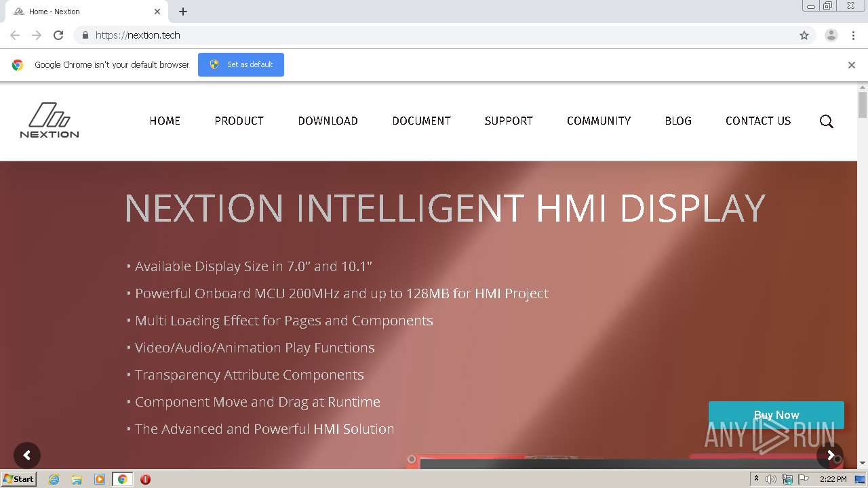
Task: Show hidden tray icons arrow
Action: click(x=756, y=479)
